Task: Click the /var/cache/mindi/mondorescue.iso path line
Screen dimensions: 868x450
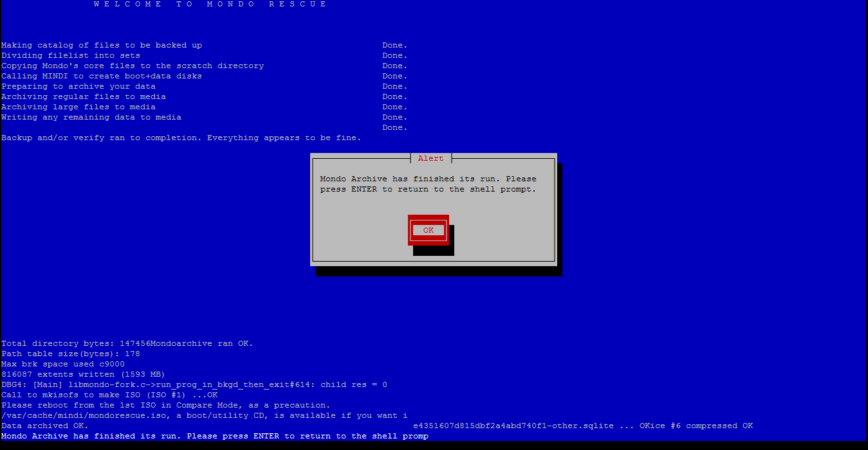Action: point(205,415)
